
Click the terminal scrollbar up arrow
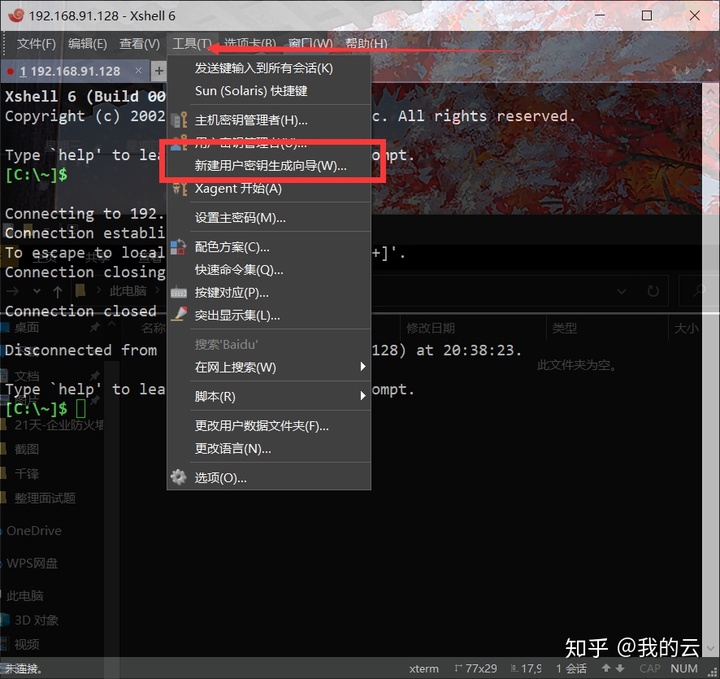711,91
